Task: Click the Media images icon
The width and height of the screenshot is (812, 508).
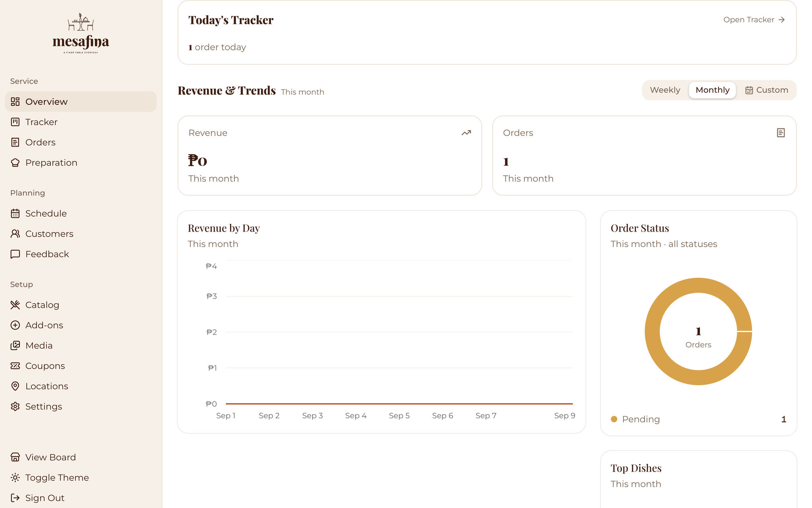Action: point(15,345)
